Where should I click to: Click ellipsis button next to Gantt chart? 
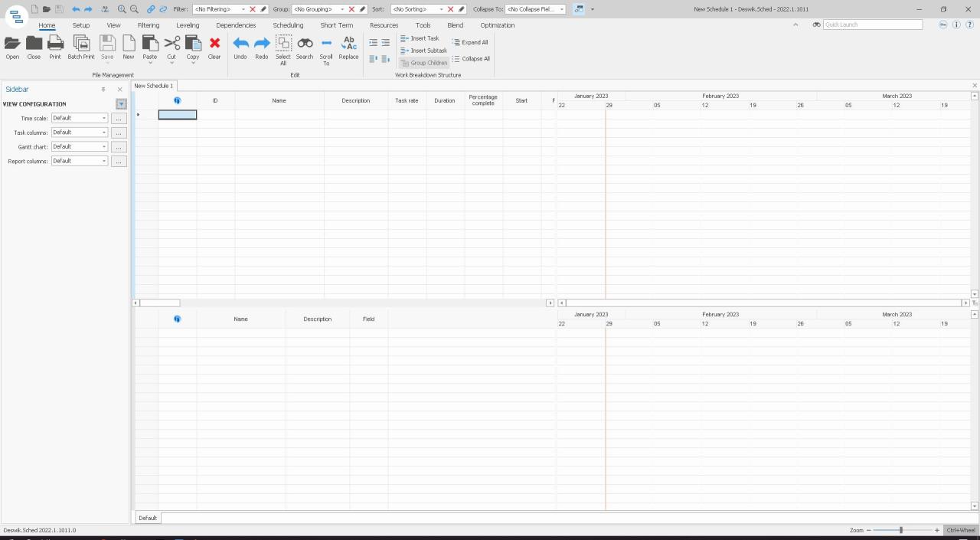point(119,147)
